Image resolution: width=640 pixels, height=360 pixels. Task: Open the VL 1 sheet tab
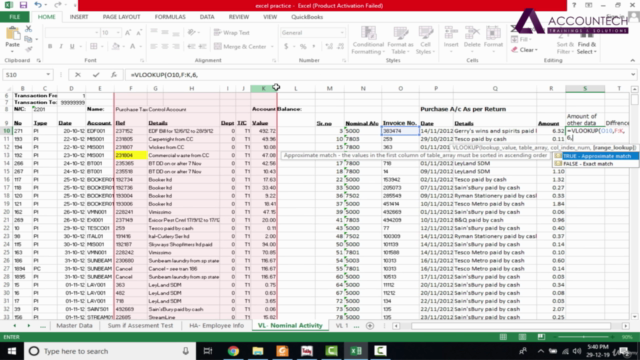pos(342,325)
